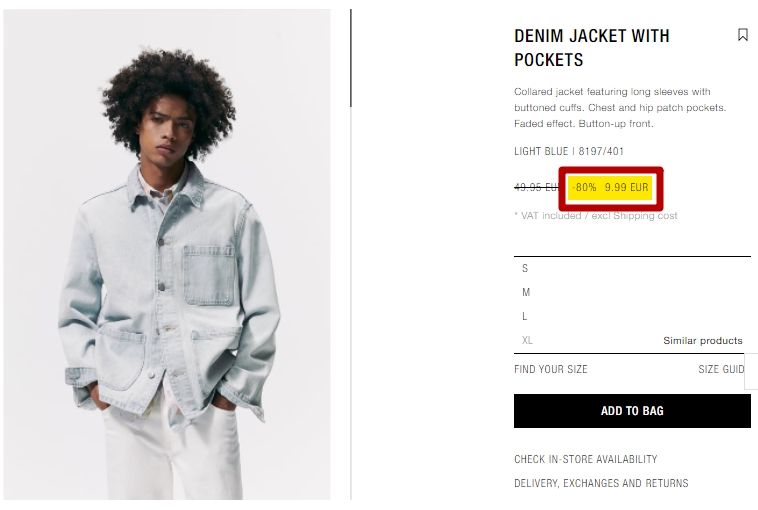The height and width of the screenshot is (510, 758).
Task: Select size S
Action: (632, 268)
